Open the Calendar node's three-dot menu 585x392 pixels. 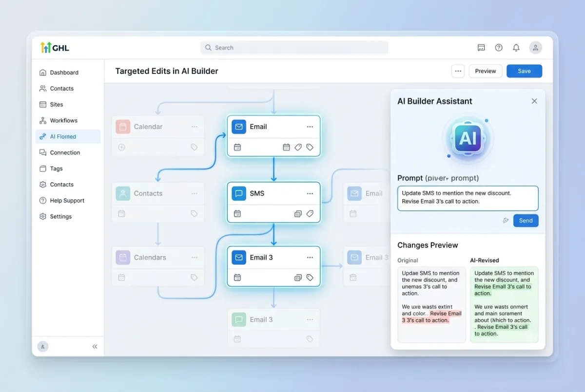pyautogui.click(x=195, y=127)
